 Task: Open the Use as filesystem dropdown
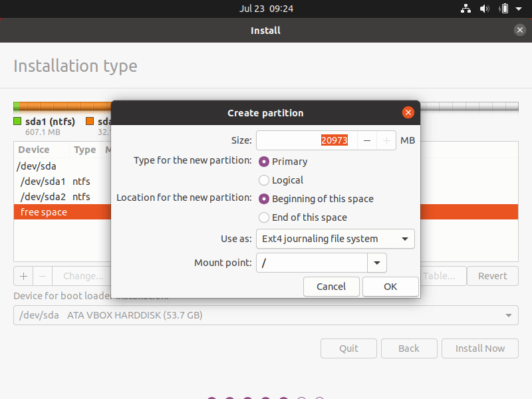(x=335, y=239)
